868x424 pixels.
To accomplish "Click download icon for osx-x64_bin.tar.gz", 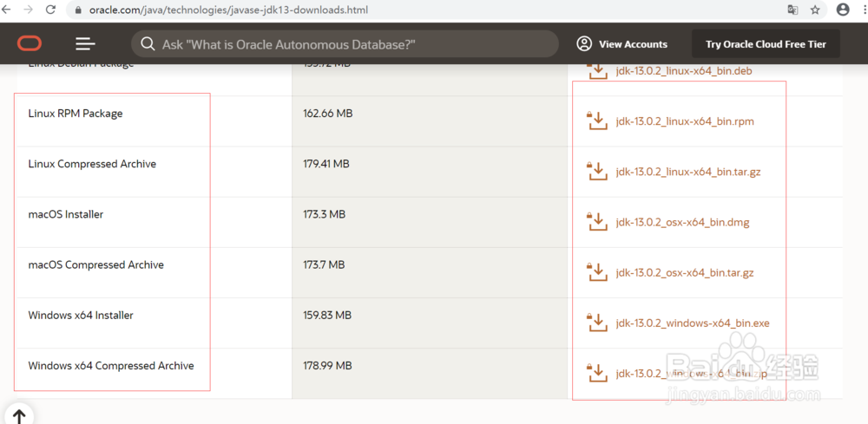I will [x=597, y=272].
